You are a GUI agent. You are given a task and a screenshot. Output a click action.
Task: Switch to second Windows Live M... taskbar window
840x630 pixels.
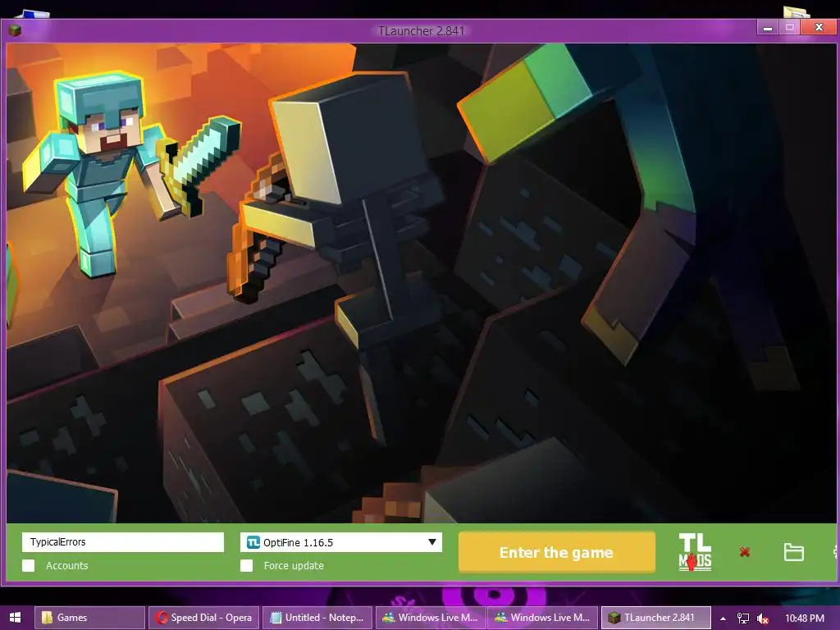[543, 617]
